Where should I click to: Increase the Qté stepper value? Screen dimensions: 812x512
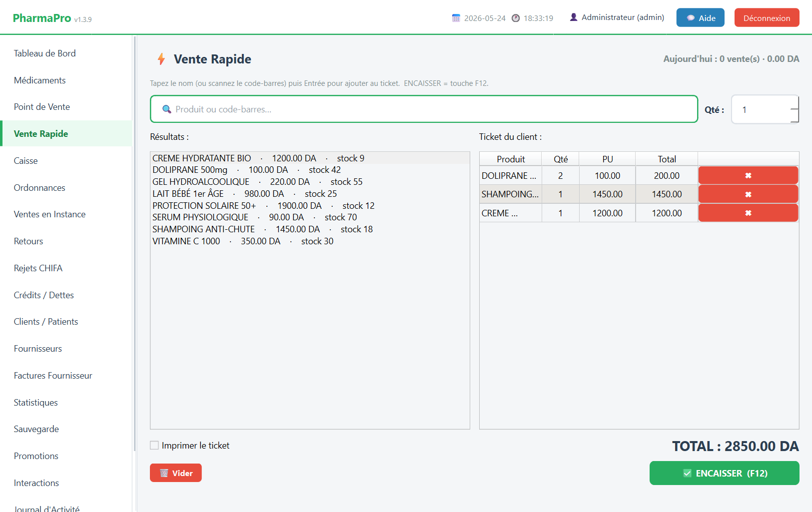click(x=795, y=103)
